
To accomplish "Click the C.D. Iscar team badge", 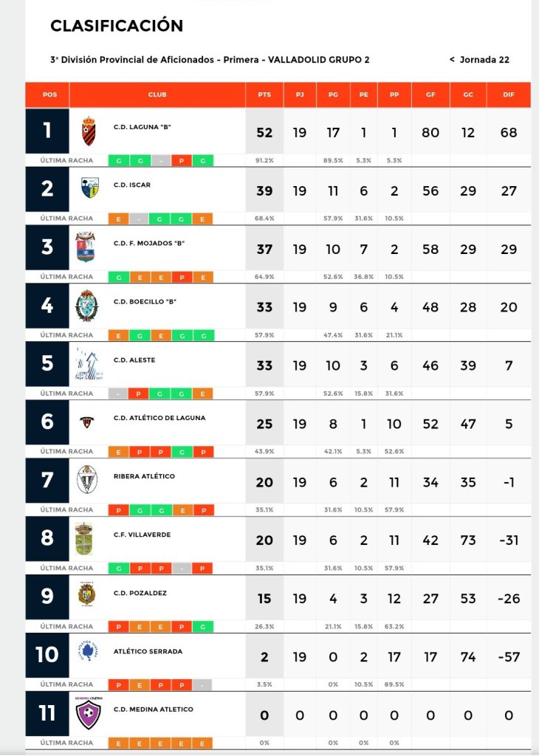I will pos(89,188).
